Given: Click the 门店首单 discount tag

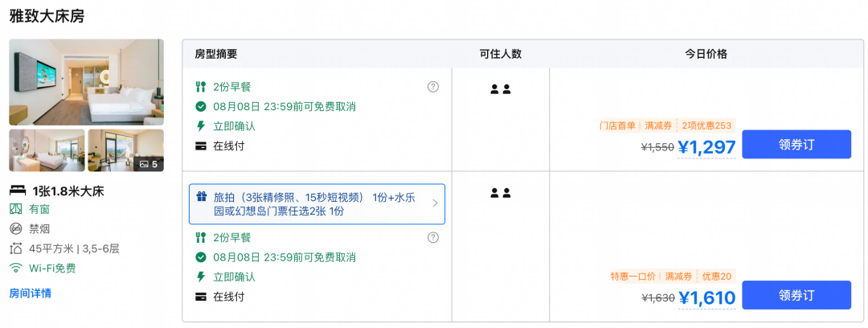Looking at the screenshot, I should pos(617,125).
